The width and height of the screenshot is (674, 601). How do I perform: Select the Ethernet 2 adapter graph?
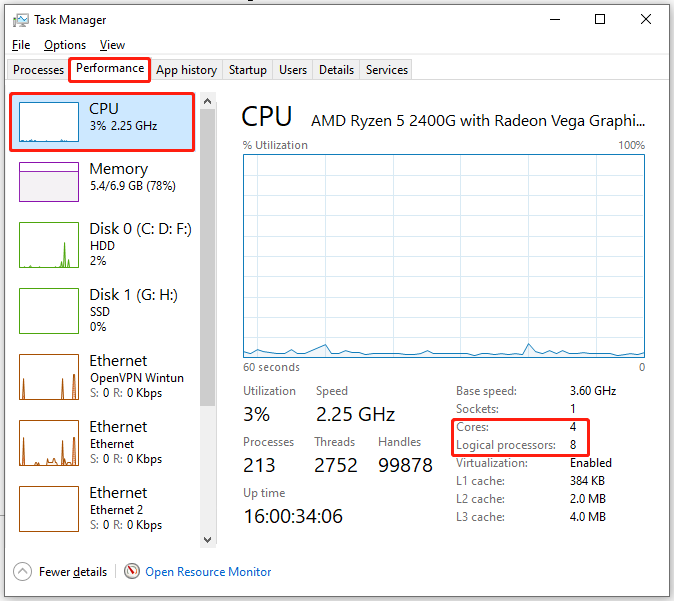49,509
